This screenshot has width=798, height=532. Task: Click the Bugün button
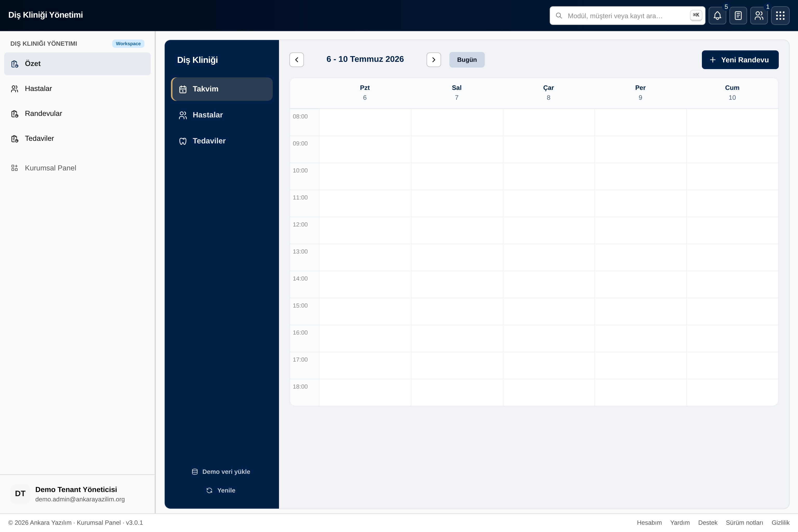467,60
